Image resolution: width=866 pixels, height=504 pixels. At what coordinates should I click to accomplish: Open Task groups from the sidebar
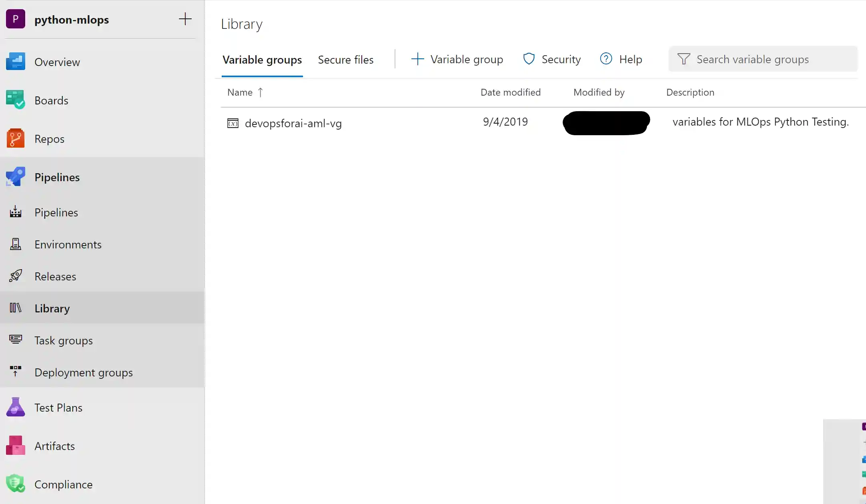click(63, 340)
